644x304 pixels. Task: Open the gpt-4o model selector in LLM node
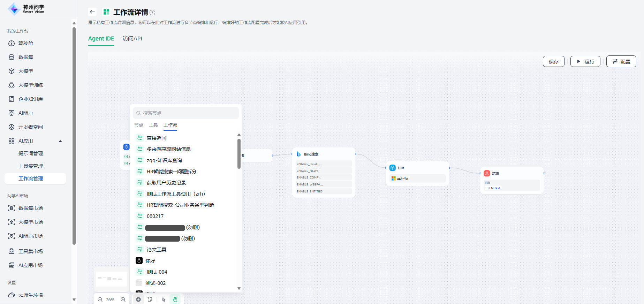(x=417, y=178)
